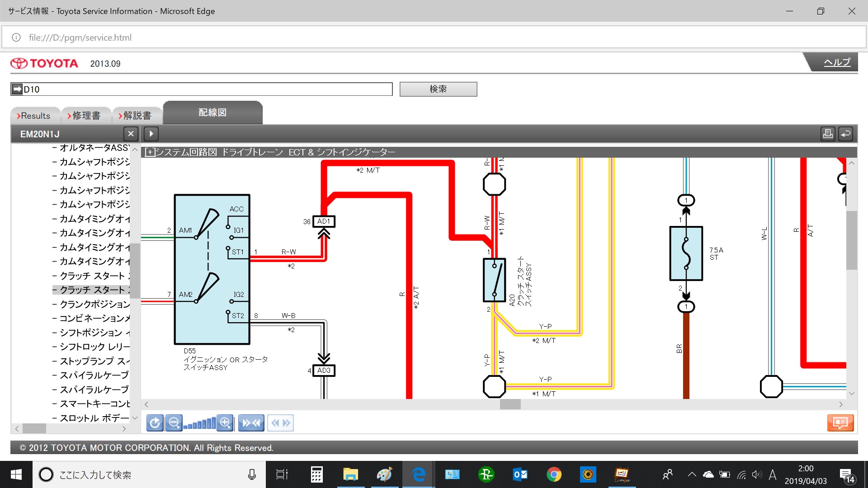
Task: Zoom in the wiring diagram
Action: 225,423
